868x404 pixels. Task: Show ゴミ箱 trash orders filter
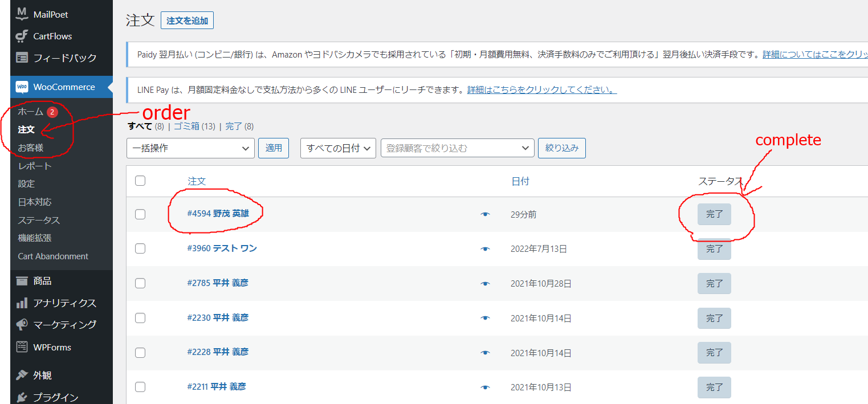[186, 126]
